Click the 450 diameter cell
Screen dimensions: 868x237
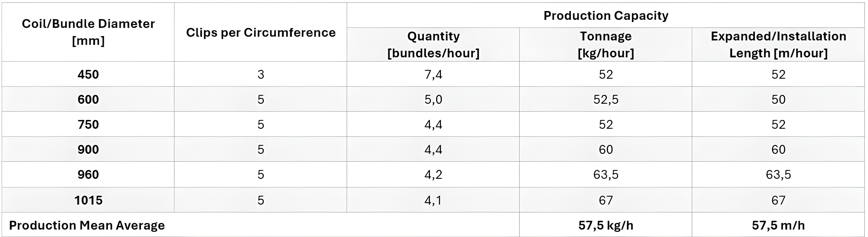(x=88, y=74)
